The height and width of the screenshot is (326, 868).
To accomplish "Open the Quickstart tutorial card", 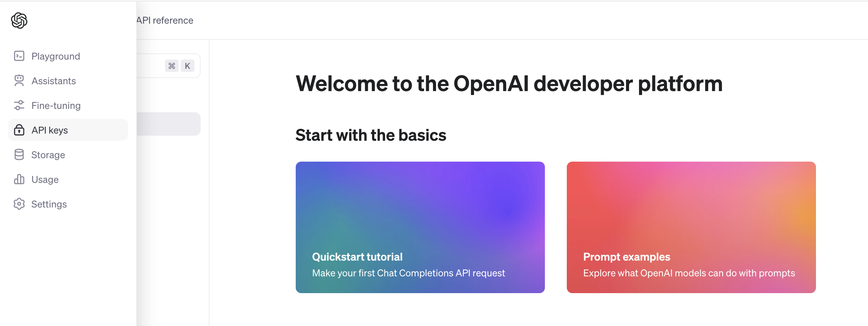I will [x=420, y=227].
